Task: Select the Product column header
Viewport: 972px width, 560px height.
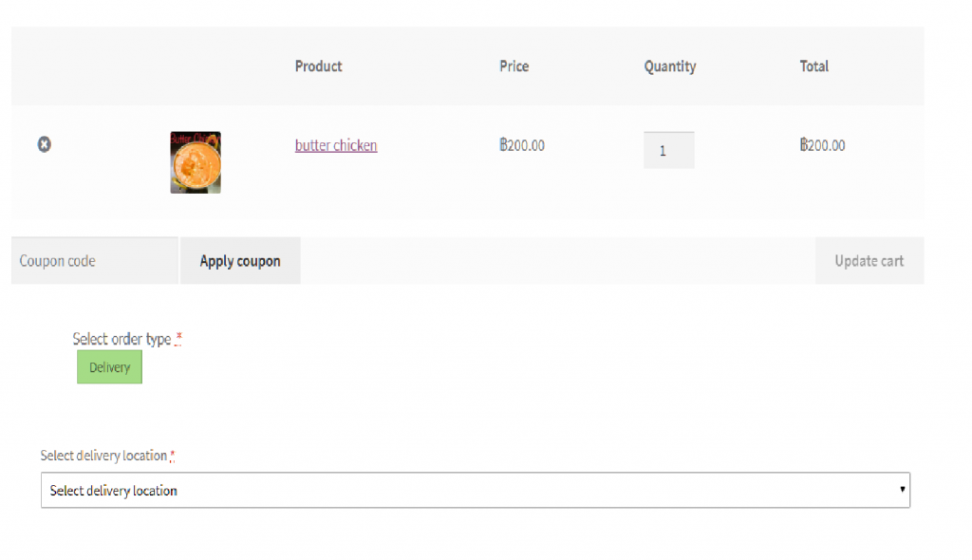Action: pos(318,65)
